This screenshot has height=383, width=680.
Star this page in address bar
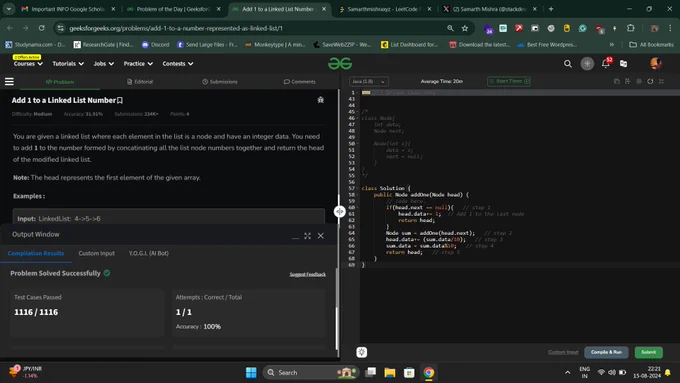point(464,28)
